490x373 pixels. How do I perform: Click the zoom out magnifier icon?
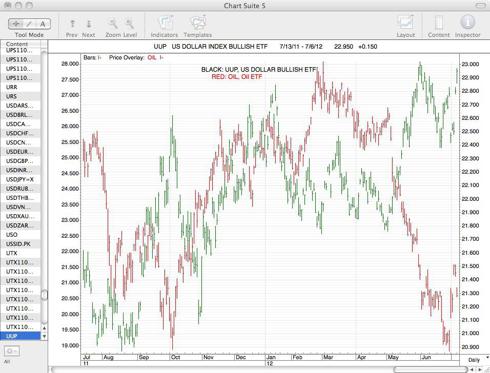click(x=113, y=24)
